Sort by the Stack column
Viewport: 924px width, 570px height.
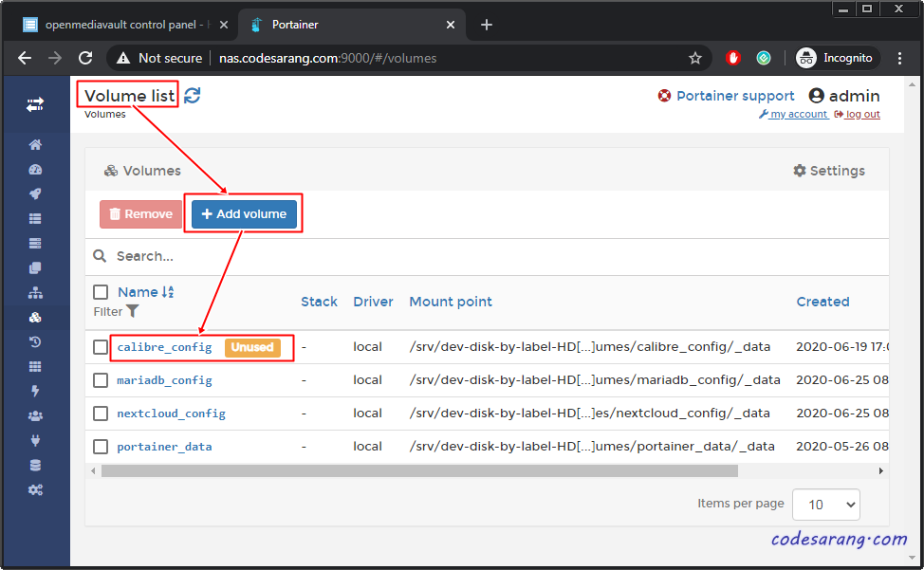click(319, 302)
